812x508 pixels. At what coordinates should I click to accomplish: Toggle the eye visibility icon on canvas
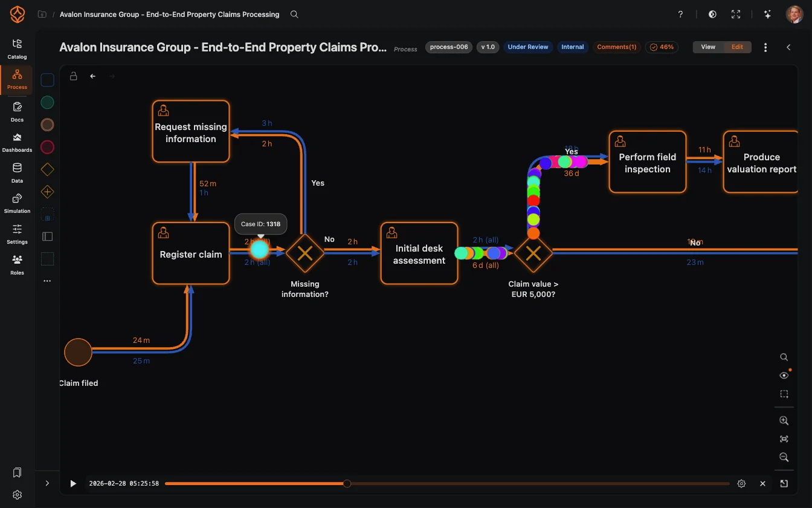coord(784,376)
